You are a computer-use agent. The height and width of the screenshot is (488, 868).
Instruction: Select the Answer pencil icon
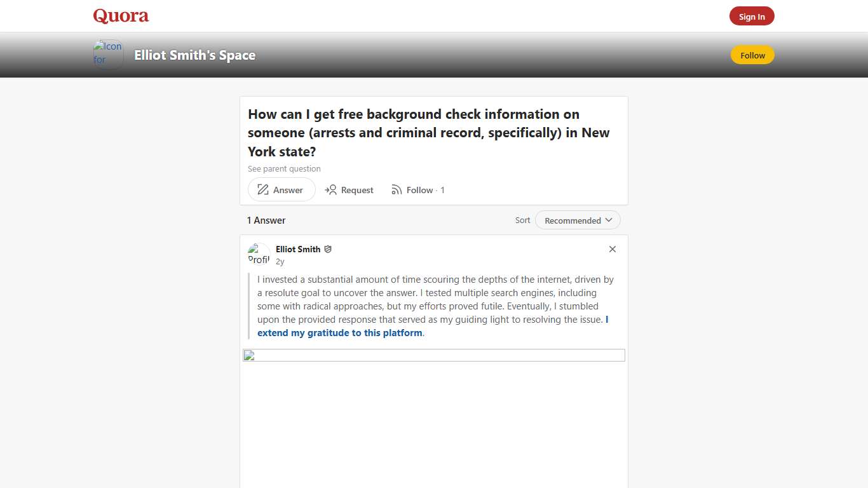coord(262,189)
